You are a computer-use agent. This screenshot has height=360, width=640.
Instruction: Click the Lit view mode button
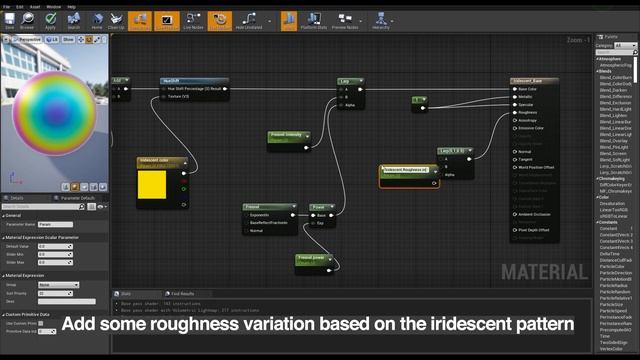[52, 40]
